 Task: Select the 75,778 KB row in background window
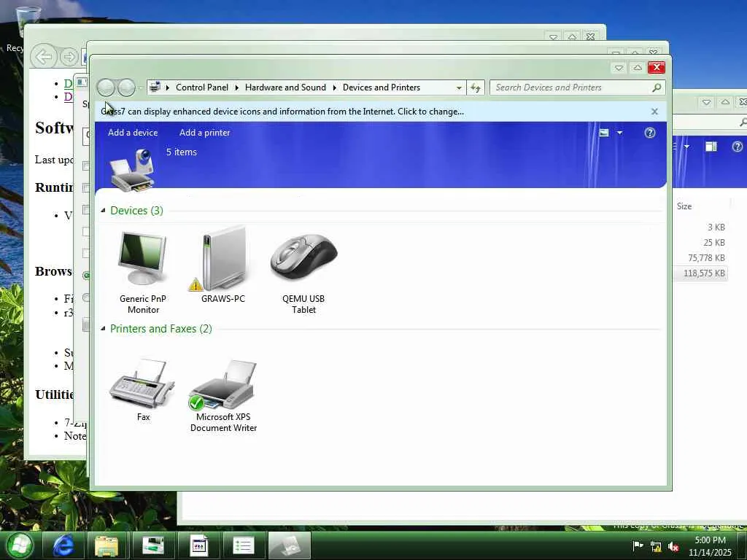(700, 257)
